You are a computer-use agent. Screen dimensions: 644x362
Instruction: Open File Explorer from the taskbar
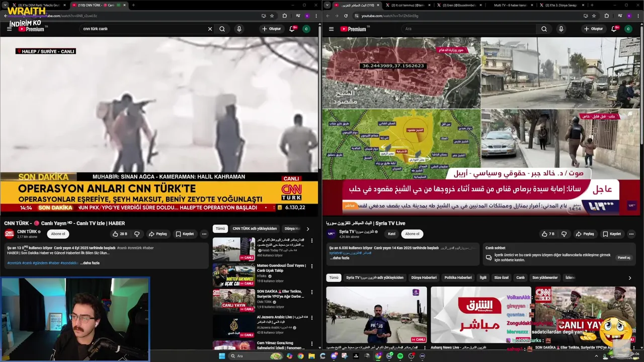click(x=311, y=356)
